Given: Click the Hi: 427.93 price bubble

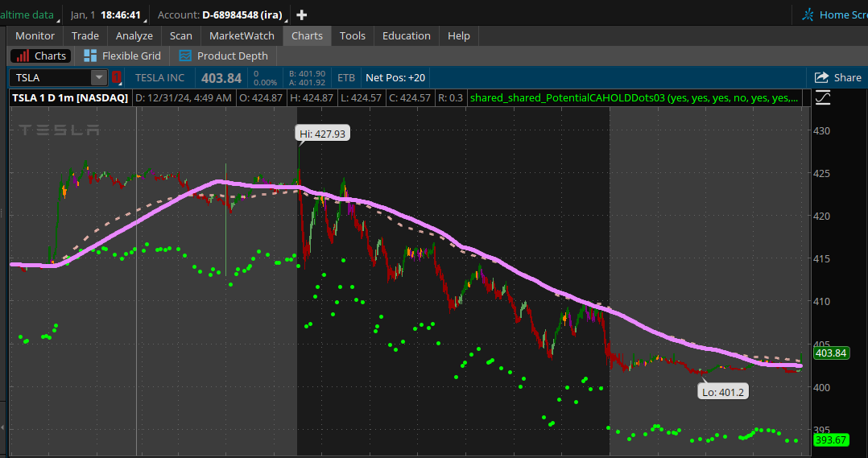Looking at the screenshot, I should tap(323, 134).
